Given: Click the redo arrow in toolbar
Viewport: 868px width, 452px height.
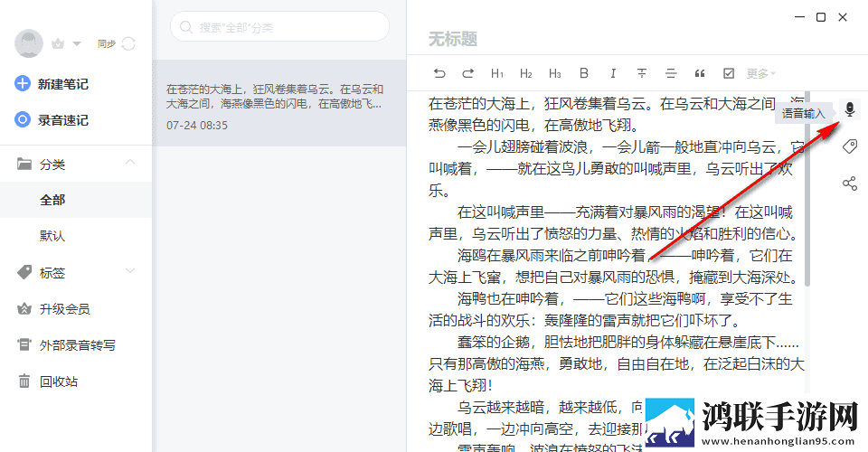Looking at the screenshot, I should (468, 73).
